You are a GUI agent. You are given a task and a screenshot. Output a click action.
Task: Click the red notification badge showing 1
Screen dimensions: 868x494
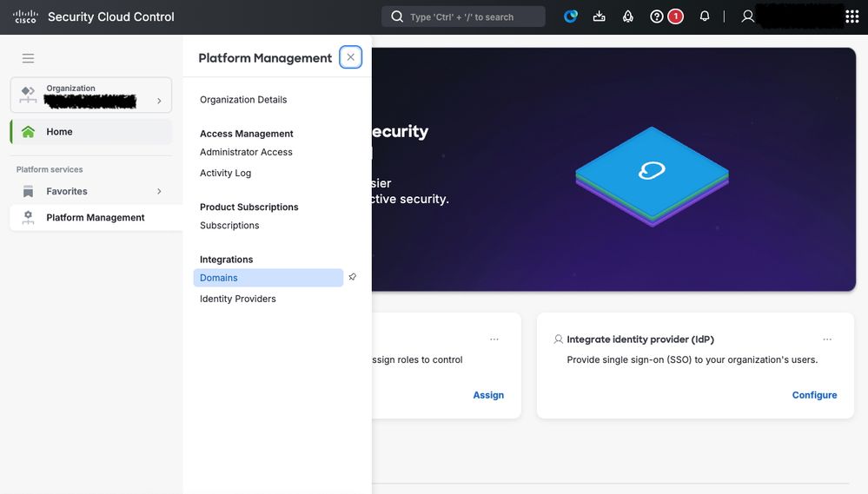point(675,16)
